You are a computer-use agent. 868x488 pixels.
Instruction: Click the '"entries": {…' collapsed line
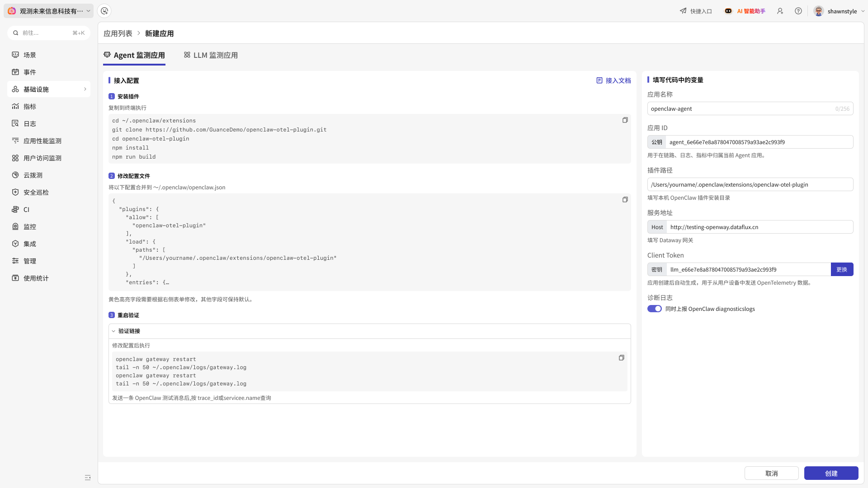tap(147, 282)
